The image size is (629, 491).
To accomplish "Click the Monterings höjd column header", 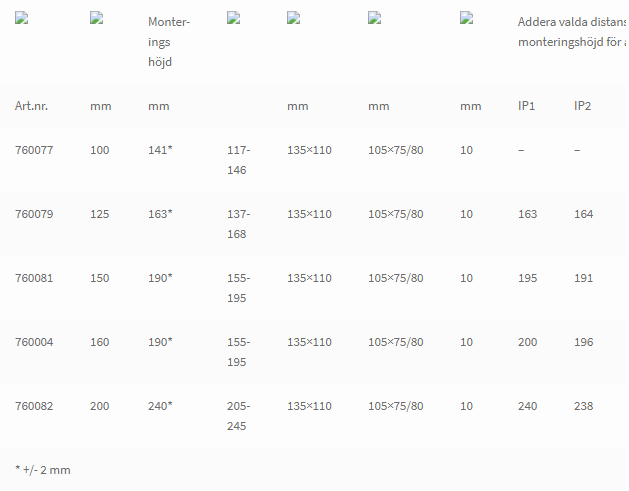I will tap(169, 42).
